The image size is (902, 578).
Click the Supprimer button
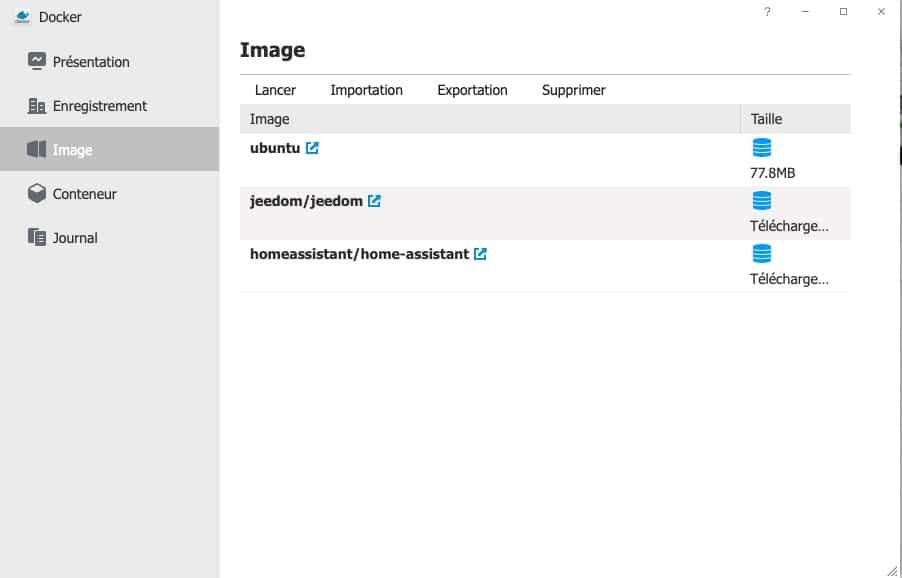[574, 90]
